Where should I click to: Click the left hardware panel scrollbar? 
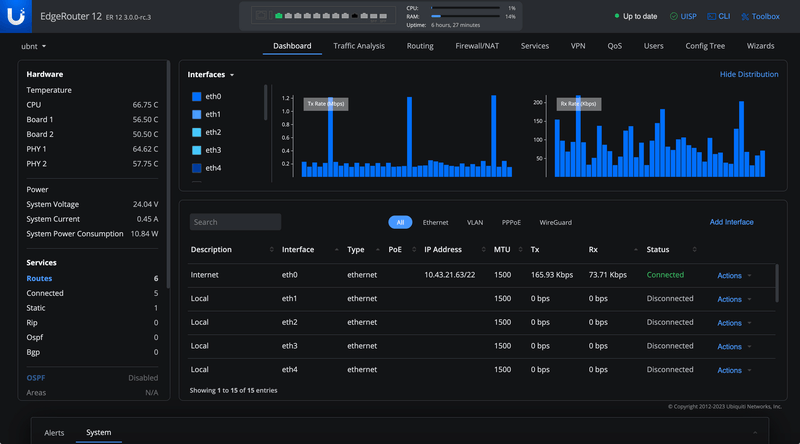click(168, 174)
